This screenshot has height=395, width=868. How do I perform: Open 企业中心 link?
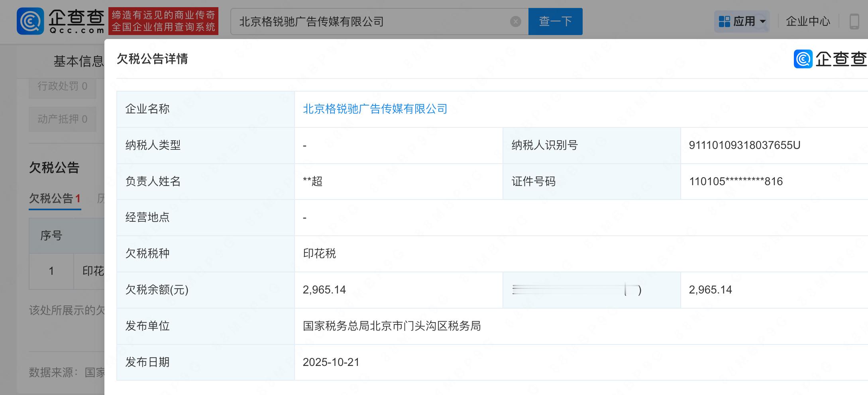(x=808, y=22)
